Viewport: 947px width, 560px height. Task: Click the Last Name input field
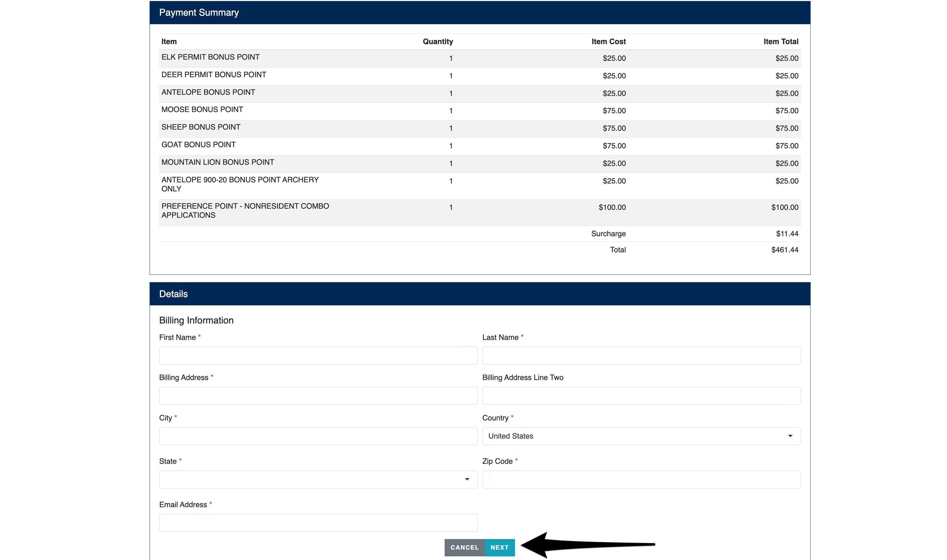pyautogui.click(x=641, y=355)
